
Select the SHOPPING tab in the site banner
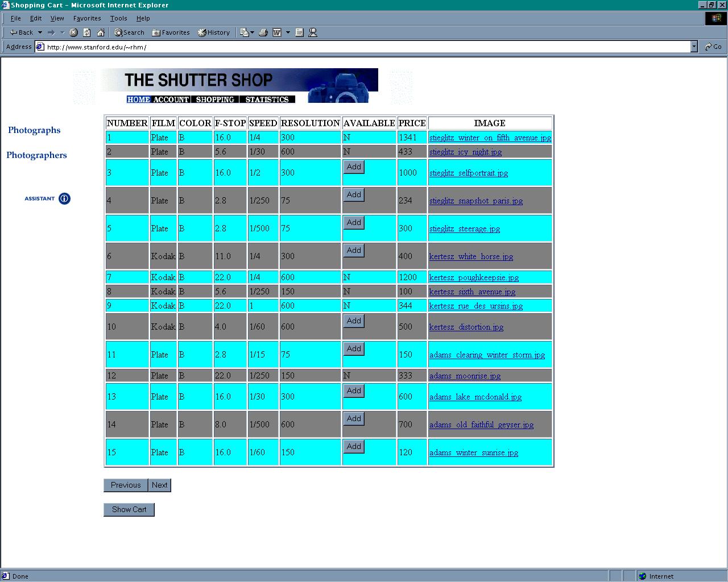[x=215, y=99]
